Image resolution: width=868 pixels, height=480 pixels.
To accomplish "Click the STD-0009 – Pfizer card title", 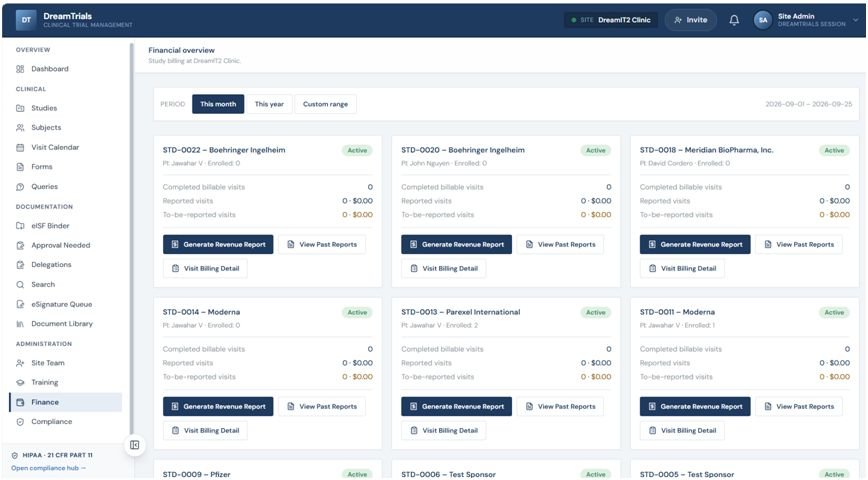I will [x=197, y=474].
